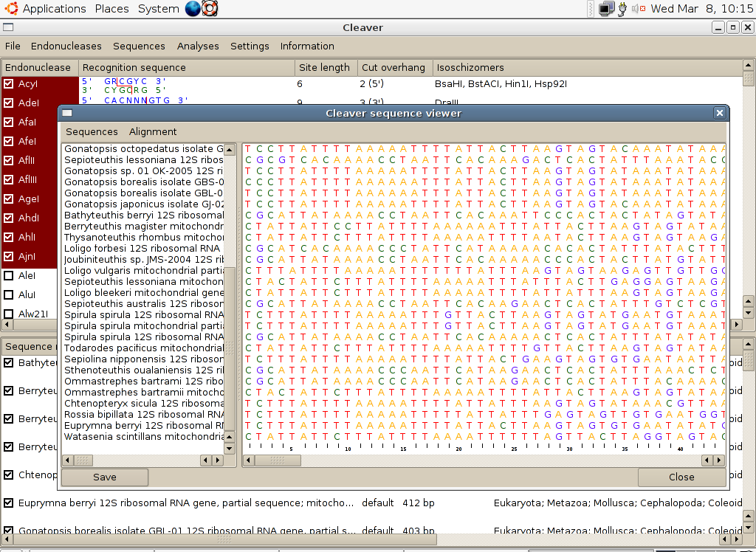The width and height of the screenshot is (756, 552).
Task: Click the network monitor tray icon
Action: 606,9
